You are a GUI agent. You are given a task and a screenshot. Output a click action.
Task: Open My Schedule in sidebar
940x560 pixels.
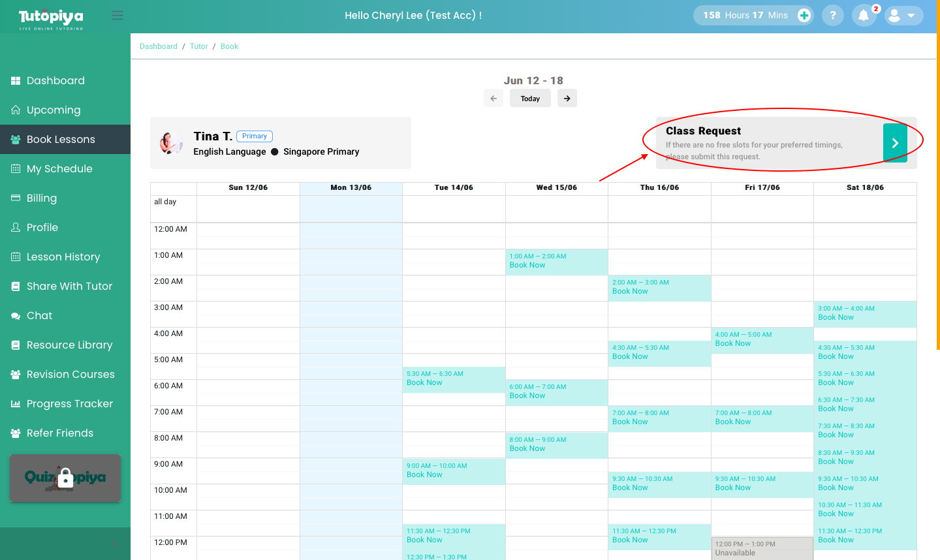(59, 169)
